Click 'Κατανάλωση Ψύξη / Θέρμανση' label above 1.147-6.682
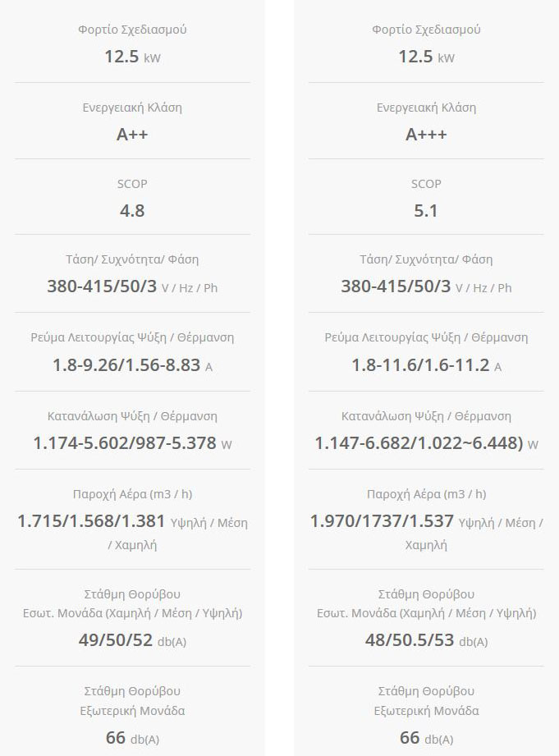The height and width of the screenshot is (756, 559). pyautogui.click(x=426, y=416)
